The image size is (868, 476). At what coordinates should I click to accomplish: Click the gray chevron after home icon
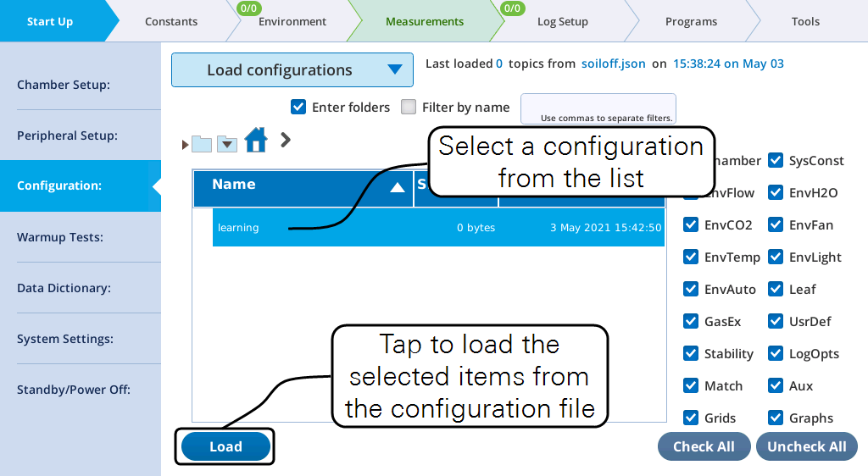pos(286,140)
